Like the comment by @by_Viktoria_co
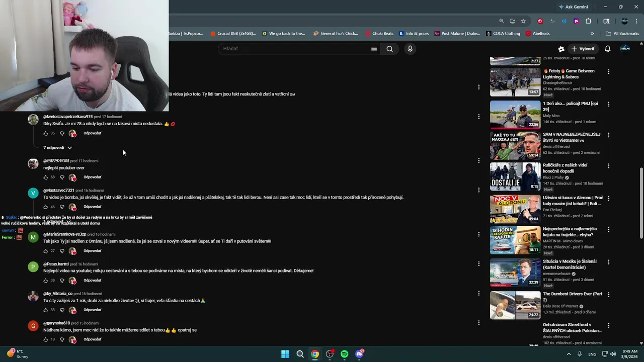This screenshot has width=644, height=362. click(x=46, y=310)
